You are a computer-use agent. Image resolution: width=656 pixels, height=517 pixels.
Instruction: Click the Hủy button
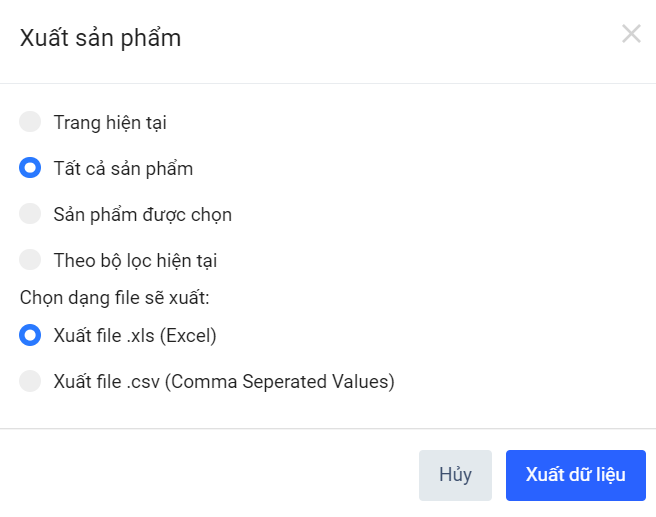pyautogui.click(x=455, y=474)
